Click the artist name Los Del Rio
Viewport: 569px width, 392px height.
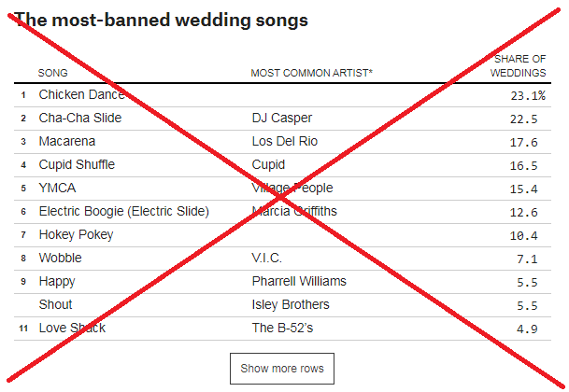285,142
